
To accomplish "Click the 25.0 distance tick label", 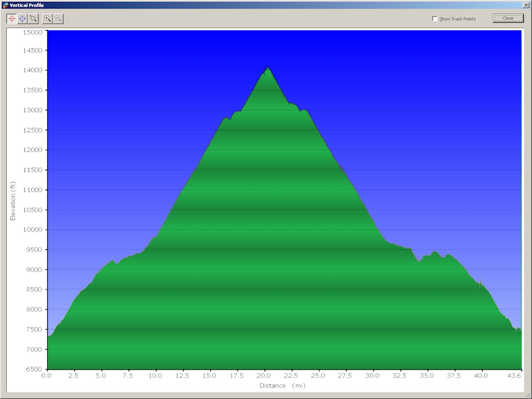I will (x=318, y=375).
